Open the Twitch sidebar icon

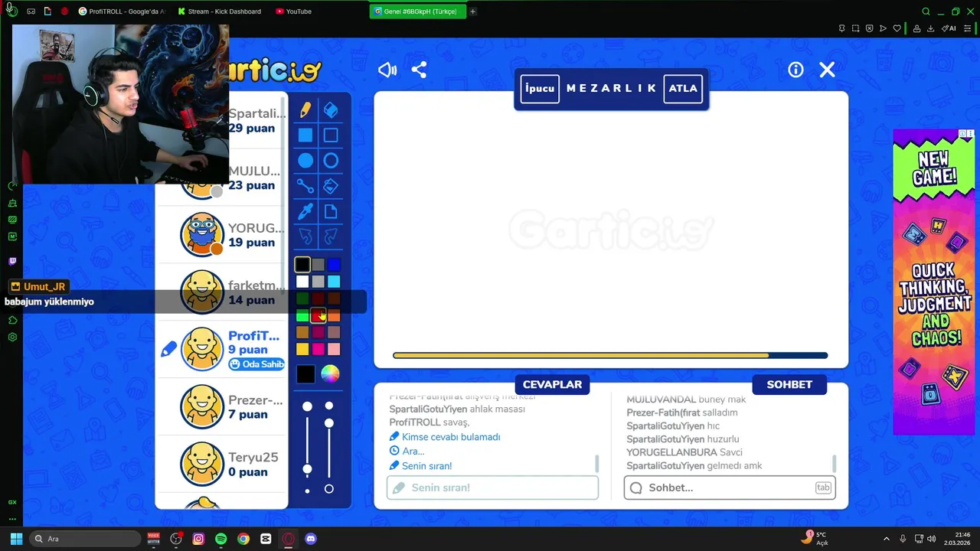click(12, 261)
